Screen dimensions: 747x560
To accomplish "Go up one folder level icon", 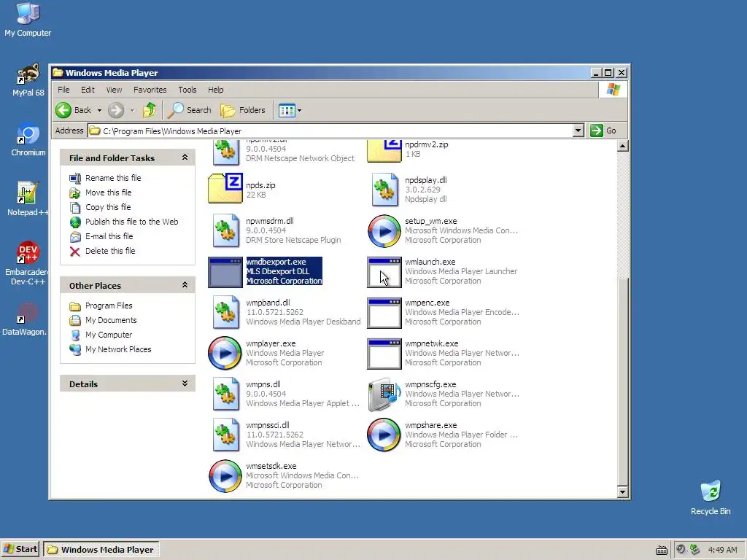I will pos(150,110).
